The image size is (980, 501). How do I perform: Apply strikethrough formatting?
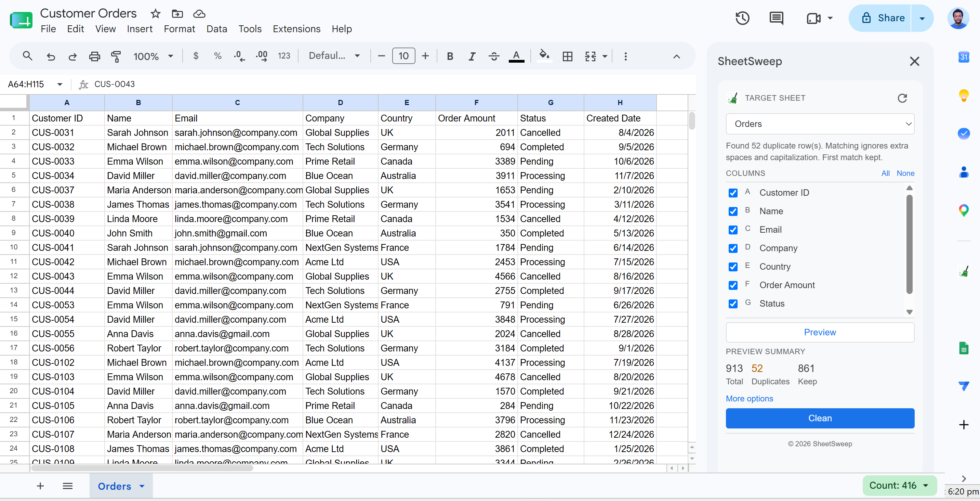494,56
